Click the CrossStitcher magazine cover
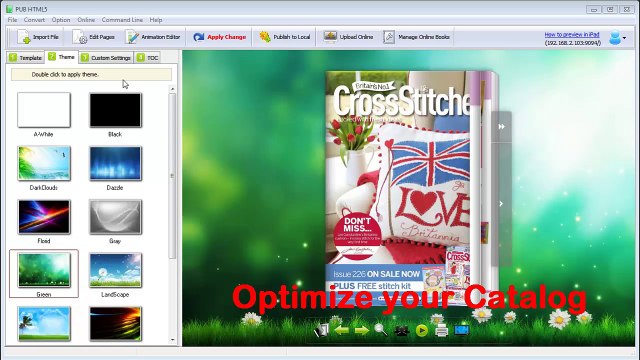This screenshot has width=640, height=360. click(x=398, y=188)
